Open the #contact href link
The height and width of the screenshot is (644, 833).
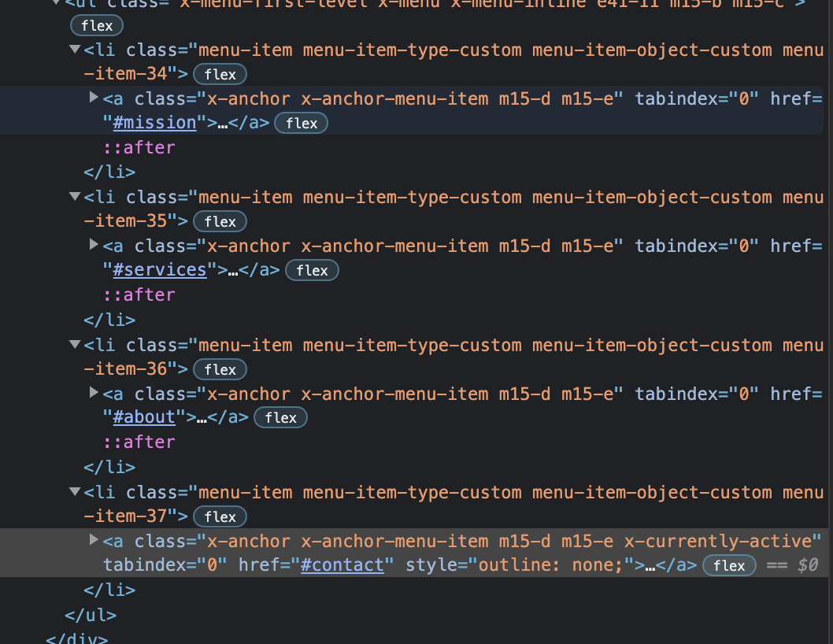[x=342, y=565]
